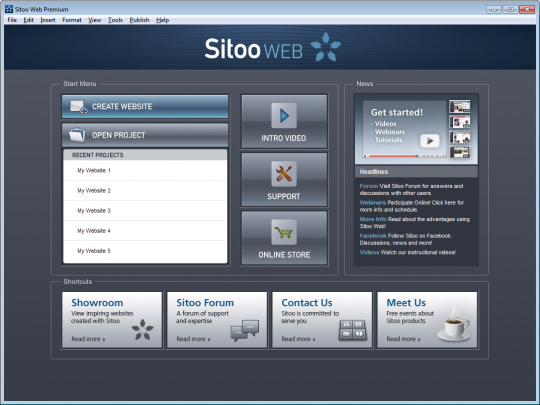Open recent project My Website 3
The height and width of the screenshot is (405, 540).
click(145, 210)
